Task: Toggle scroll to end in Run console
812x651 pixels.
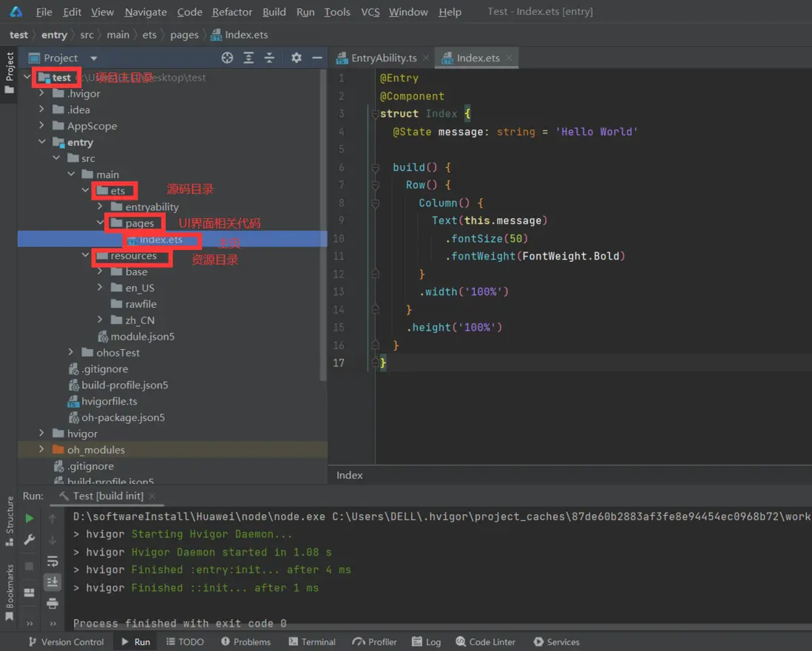Action: click(x=53, y=582)
